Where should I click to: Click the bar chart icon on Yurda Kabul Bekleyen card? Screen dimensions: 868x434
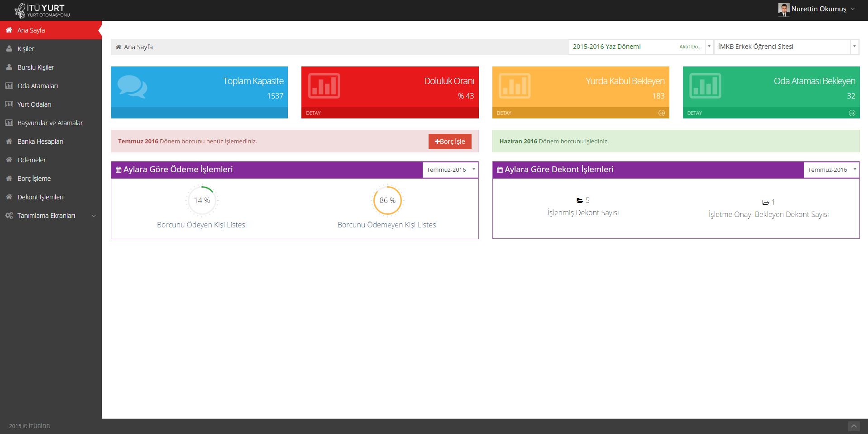(515, 85)
